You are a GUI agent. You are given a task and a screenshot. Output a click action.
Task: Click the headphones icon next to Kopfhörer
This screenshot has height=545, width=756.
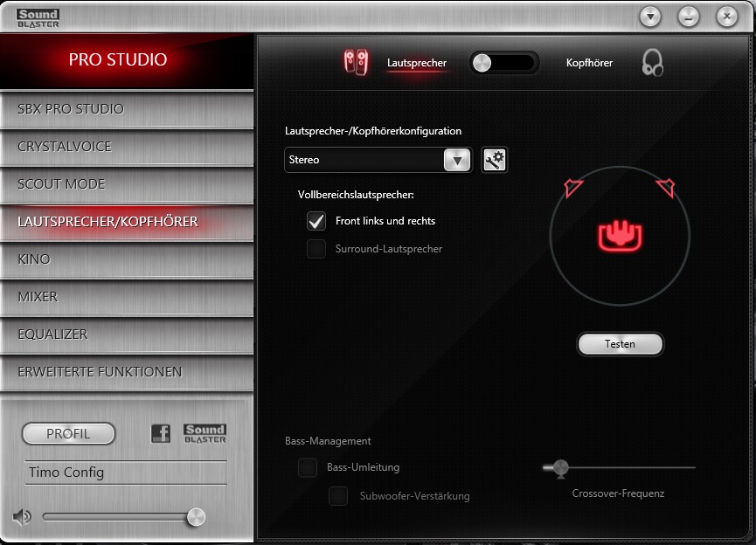(x=652, y=63)
